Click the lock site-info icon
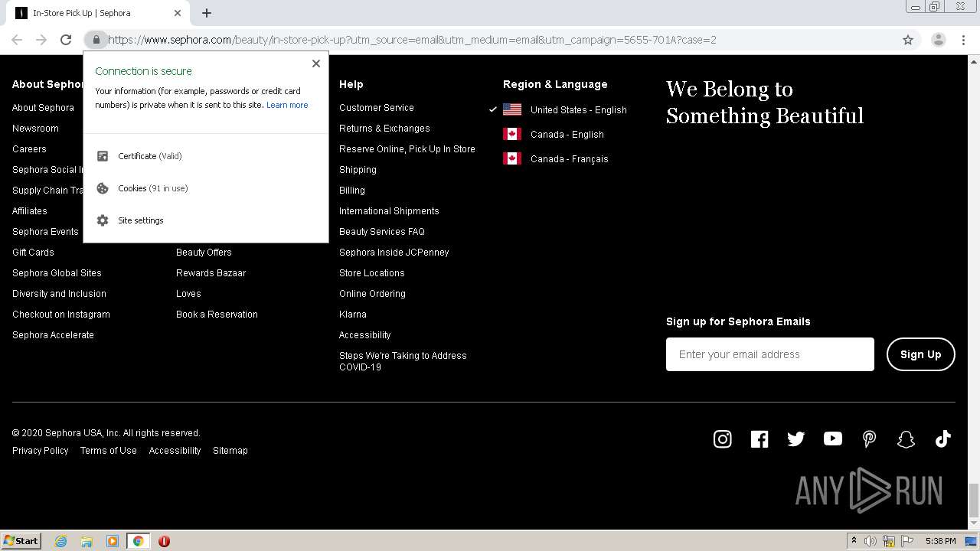The height and width of the screenshot is (551, 980). (x=96, y=40)
